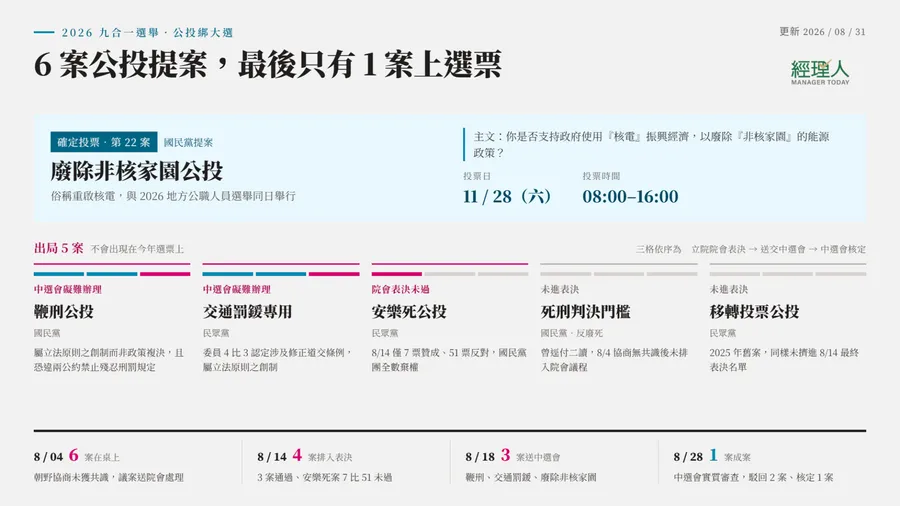Screen dimensions: 900x506
Task: Click the 投票日 label
Action: [477, 176]
